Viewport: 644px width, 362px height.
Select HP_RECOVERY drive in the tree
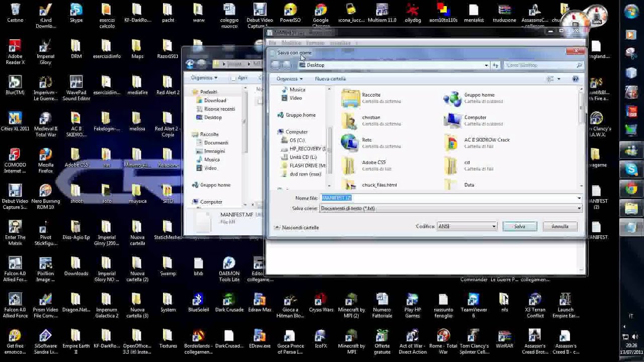(303, 149)
